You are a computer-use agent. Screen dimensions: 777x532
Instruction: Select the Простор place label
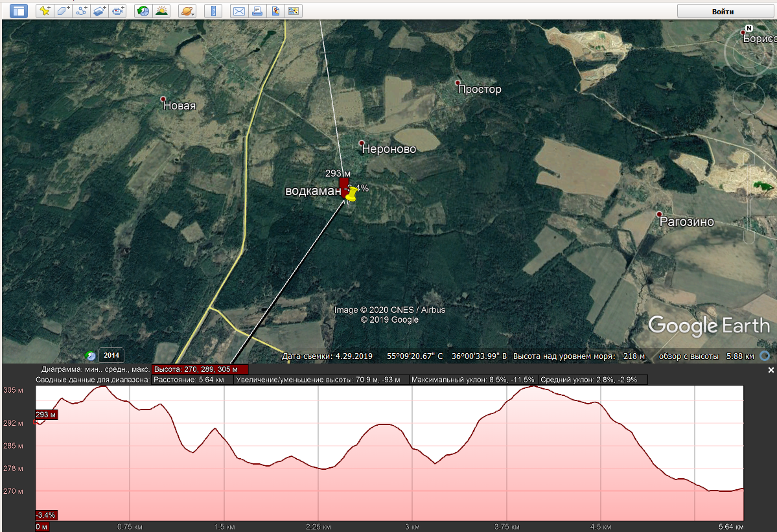(x=479, y=89)
